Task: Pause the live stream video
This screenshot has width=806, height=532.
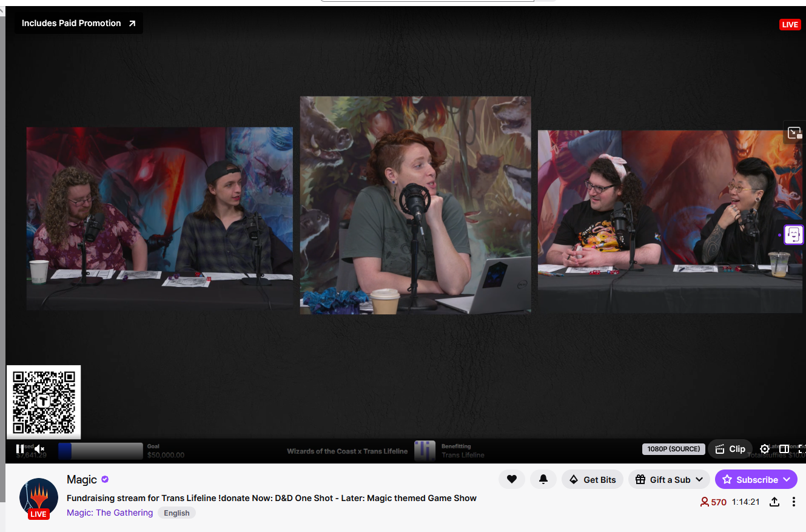Action: pyautogui.click(x=20, y=449)
